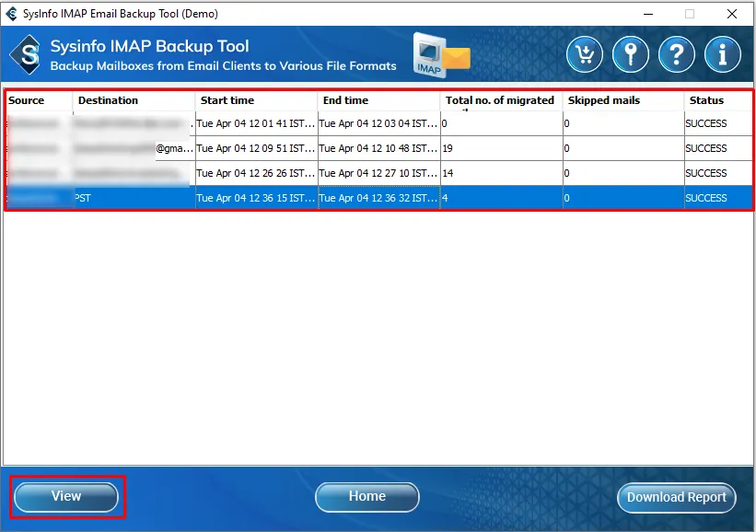Image resolution: width=756 pixels, height=532 pixels.
Task: Click the IMAP envelope banner icon
Action: 441,54
